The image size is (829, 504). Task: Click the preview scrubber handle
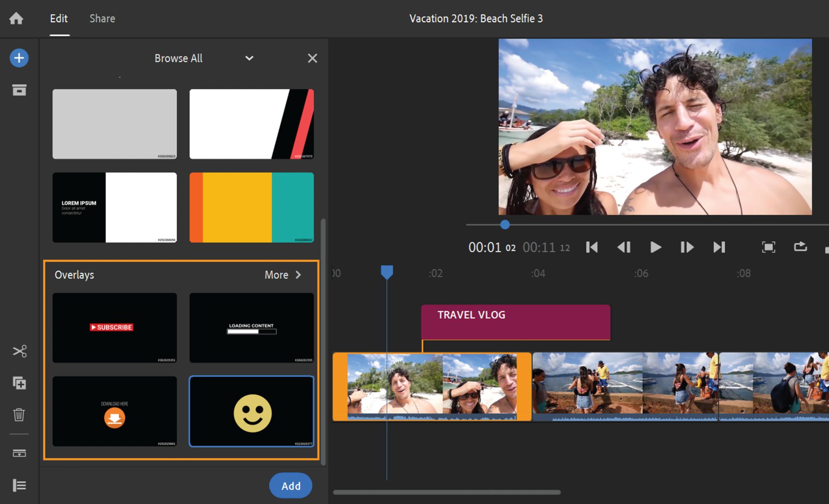pyautogui.click(x=505, y=224)
